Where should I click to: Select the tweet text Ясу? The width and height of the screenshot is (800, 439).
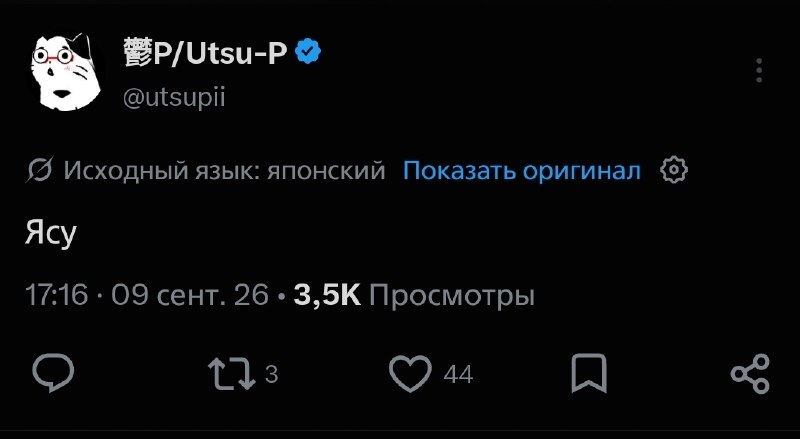pos(51,235)
